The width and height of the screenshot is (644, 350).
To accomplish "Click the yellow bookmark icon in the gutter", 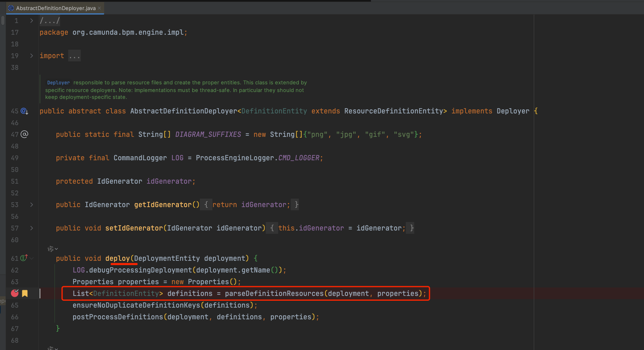I will 25,293.
